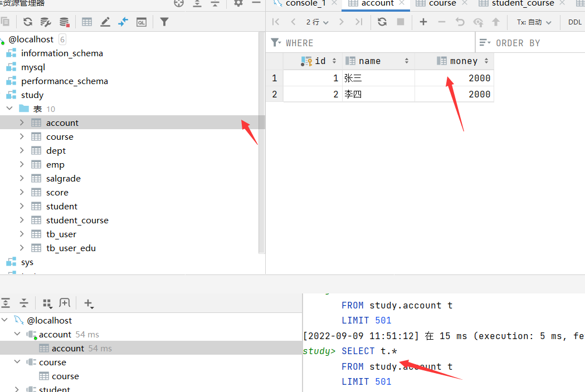Click the DDL button
The width and height of the screenshot is (585, 392).
tap(574, 22)
